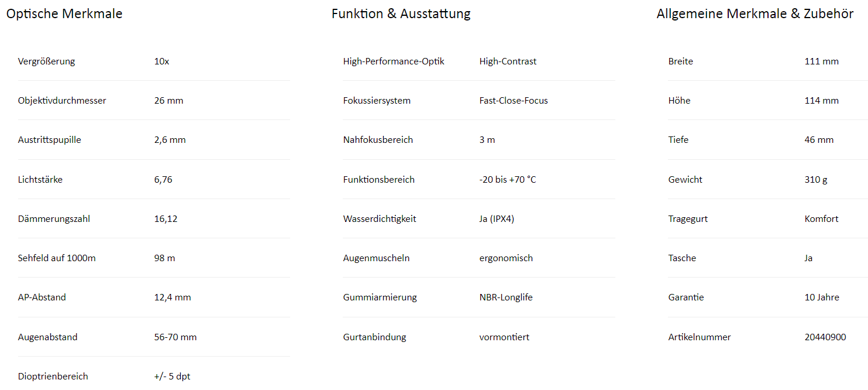
Task: Select the Garantie 10 Jahre value
Action: [822, 297]
